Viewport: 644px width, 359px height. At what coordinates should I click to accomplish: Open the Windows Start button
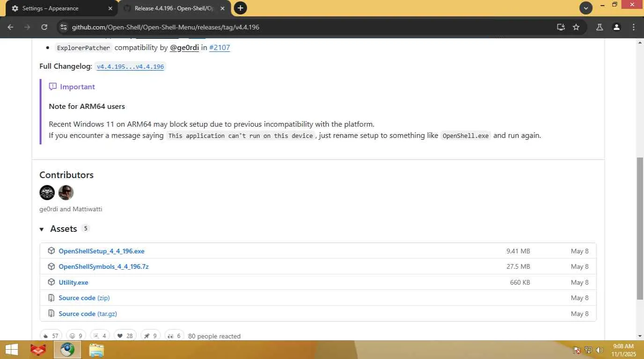click(x=11, y=350)
